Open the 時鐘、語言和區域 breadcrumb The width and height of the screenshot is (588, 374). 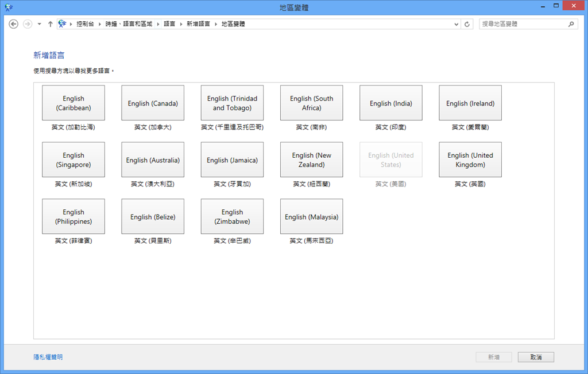pyautogui.click(x=129, y=24)
